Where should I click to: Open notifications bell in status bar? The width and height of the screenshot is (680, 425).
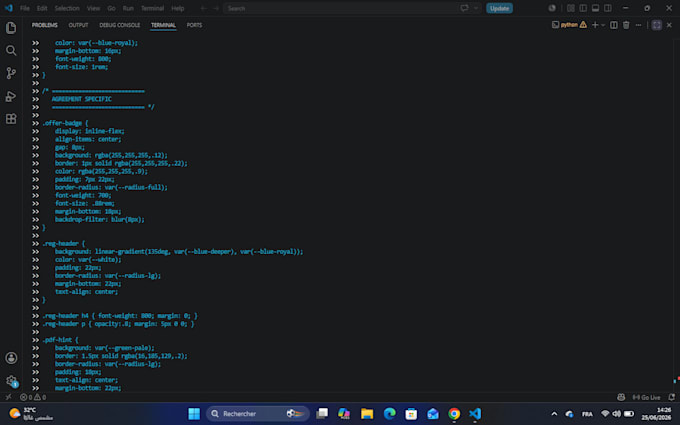(x=672, y=397)
